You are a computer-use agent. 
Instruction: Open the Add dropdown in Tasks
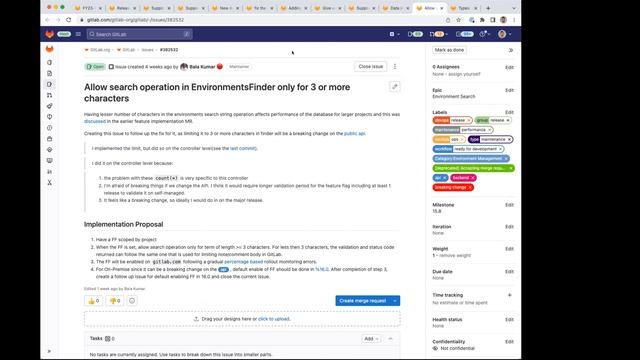[371, 339]
